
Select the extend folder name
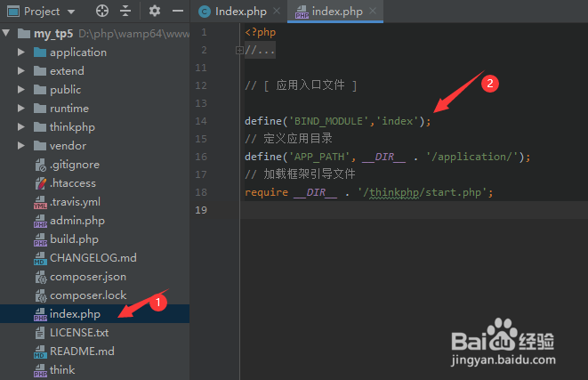point(67,71)
